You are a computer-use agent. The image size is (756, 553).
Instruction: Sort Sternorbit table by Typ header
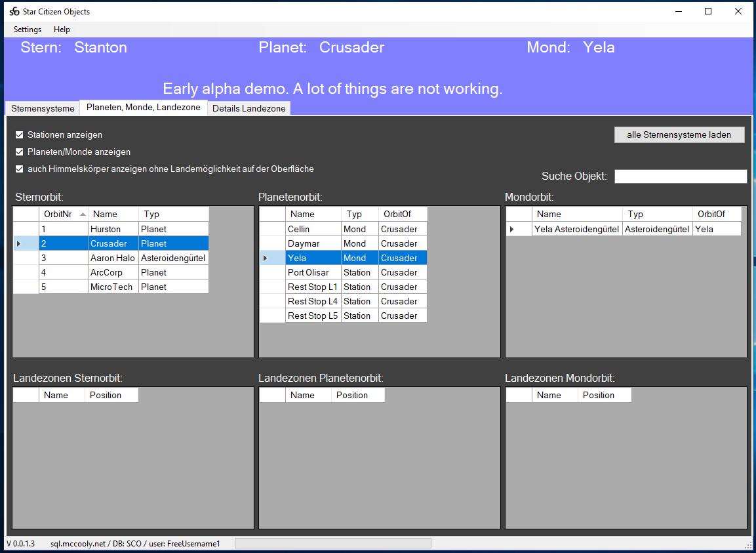click(174, 215)
